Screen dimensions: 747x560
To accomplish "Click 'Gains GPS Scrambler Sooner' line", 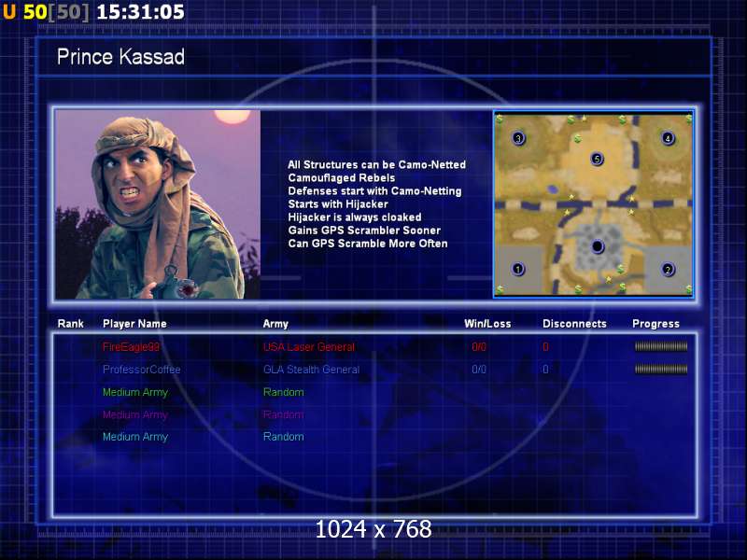I will click(364, 231).
